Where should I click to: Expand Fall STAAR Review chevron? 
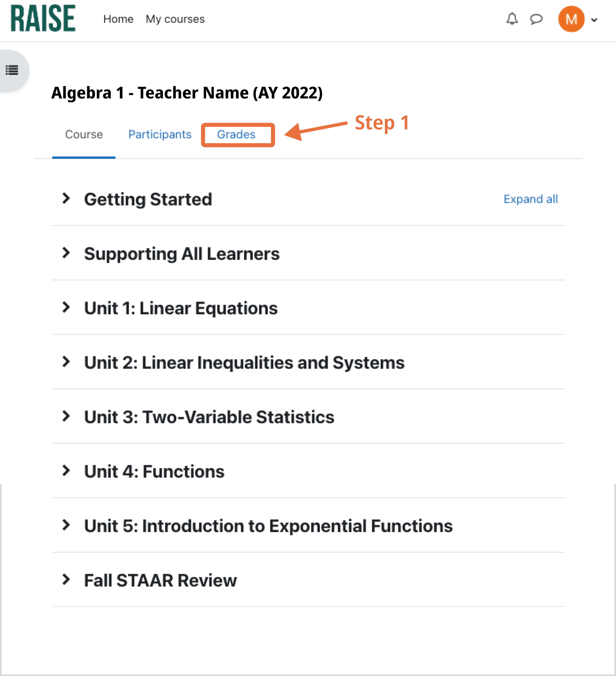[x=66, y=579]
